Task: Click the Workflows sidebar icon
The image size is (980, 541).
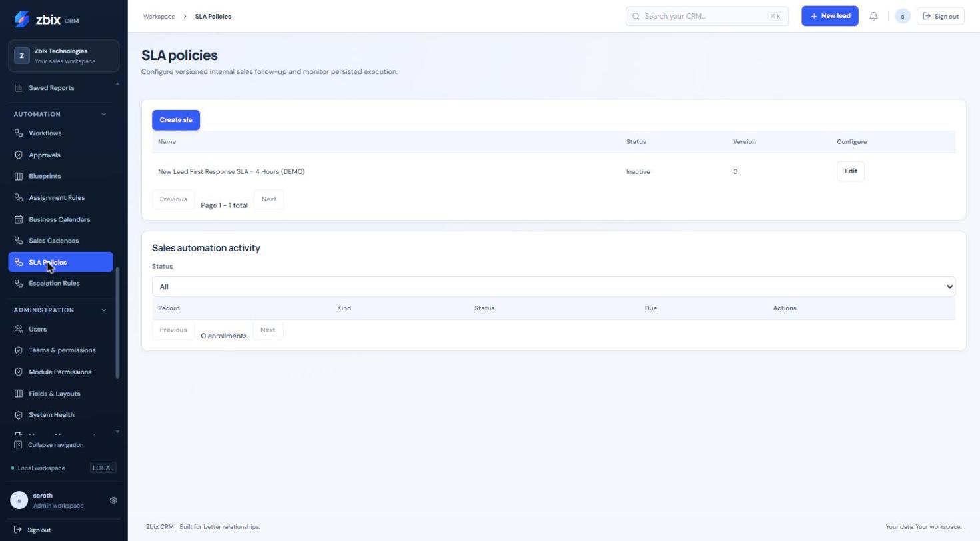Action: point(19,133)
